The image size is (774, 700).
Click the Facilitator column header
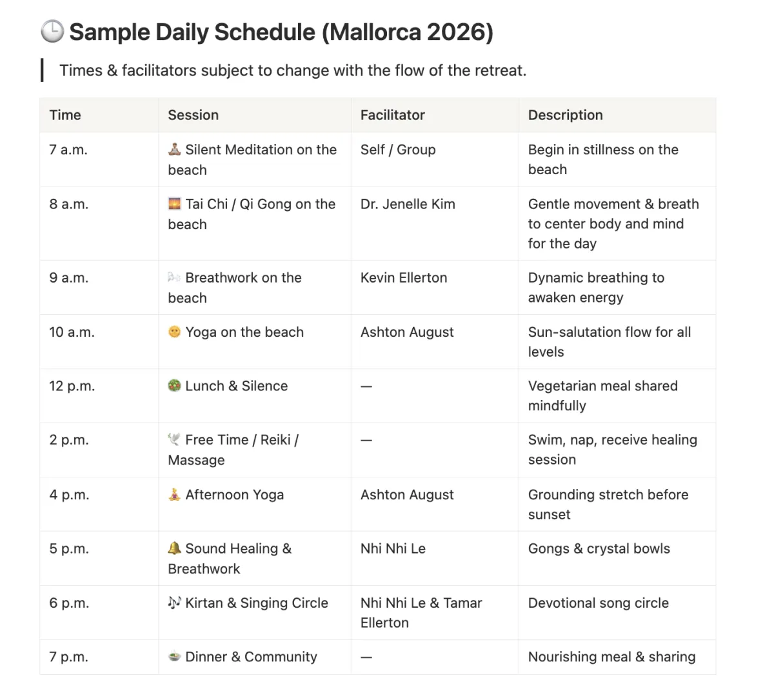click(x=392, y=115)
